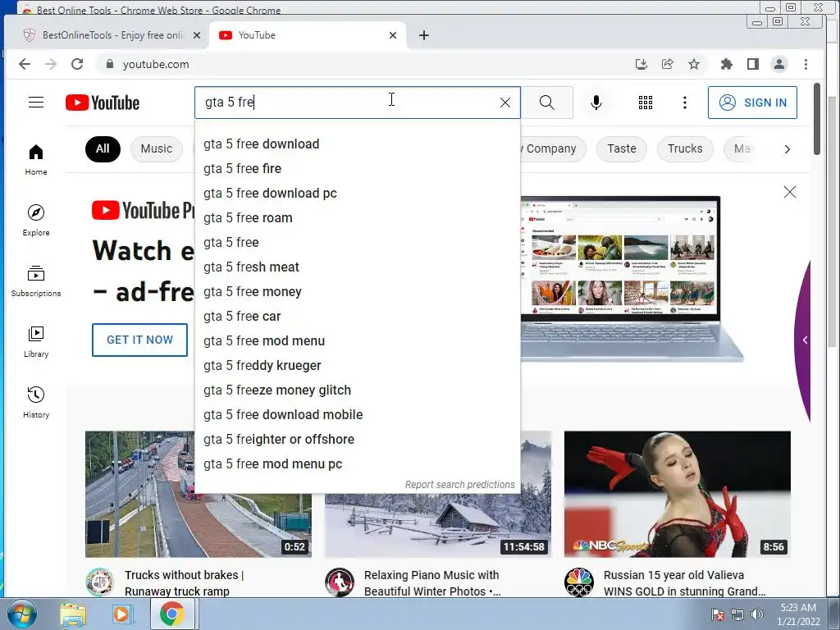
Task: Open a new browser tab
Action: (424, 35)
